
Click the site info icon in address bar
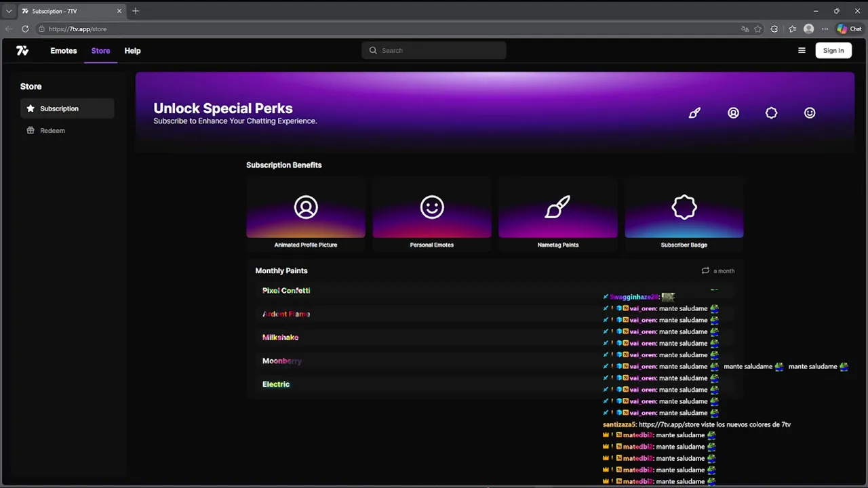[x=41, y=29]
